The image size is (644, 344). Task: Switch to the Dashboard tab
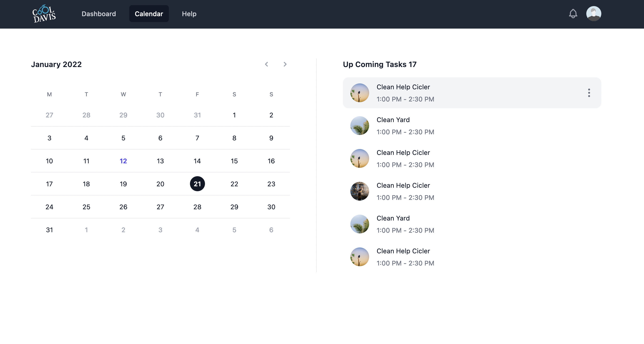coord(98,14)
